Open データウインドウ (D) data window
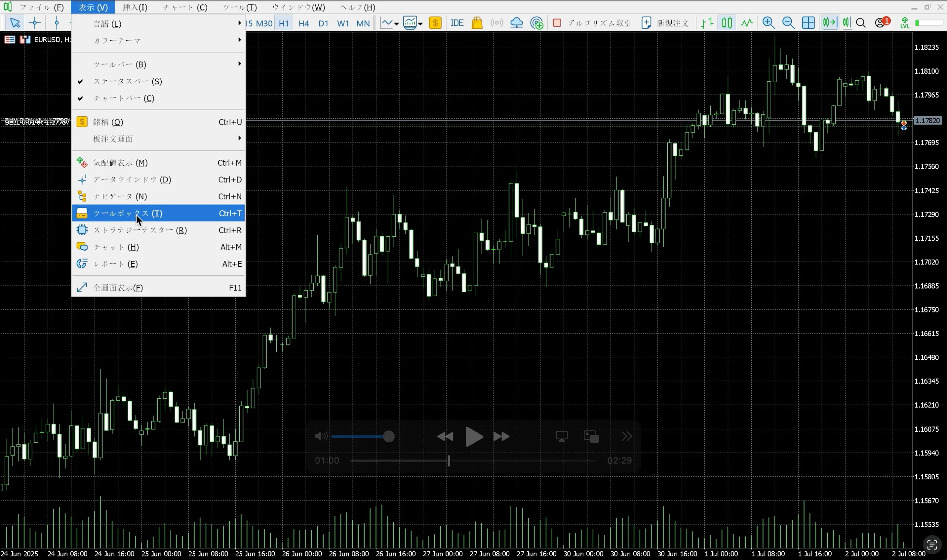The height and width of the screenshot is (560, 947). click(158, 180)
